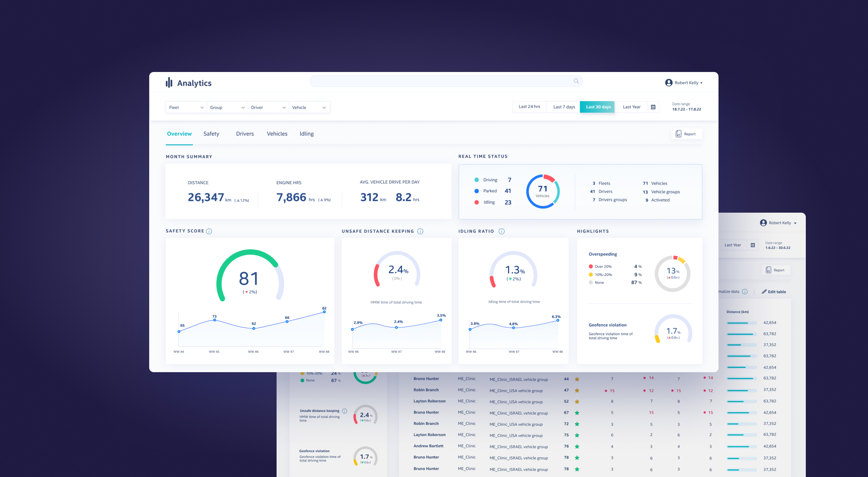Open the Idling tab
Screen dimensions: 868x477
point(306,134)
